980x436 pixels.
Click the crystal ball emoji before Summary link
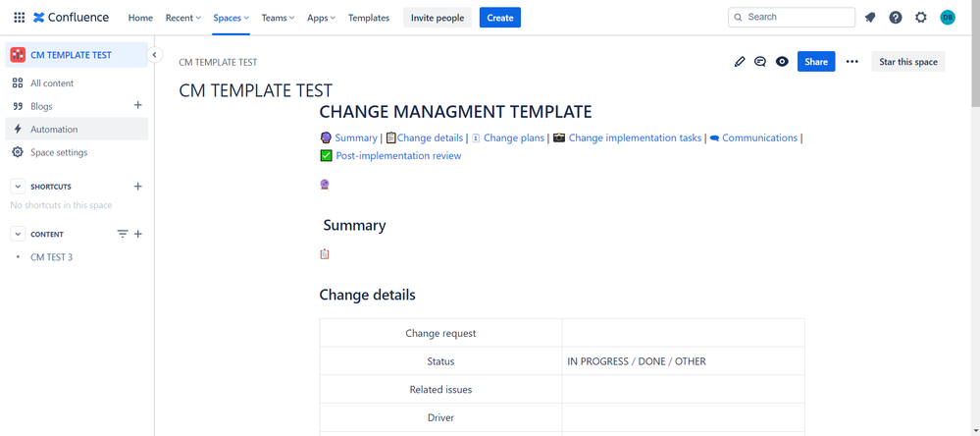tap(325, 137)
